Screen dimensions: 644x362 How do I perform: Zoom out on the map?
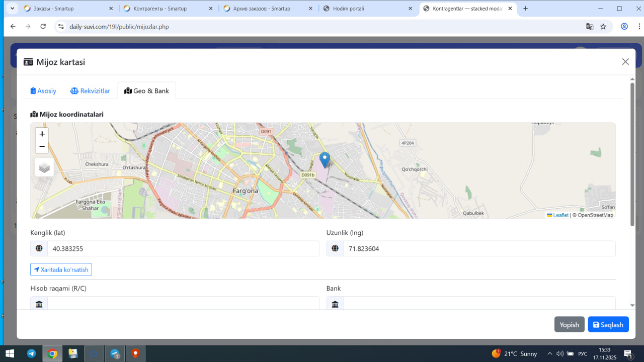[42, 146]
